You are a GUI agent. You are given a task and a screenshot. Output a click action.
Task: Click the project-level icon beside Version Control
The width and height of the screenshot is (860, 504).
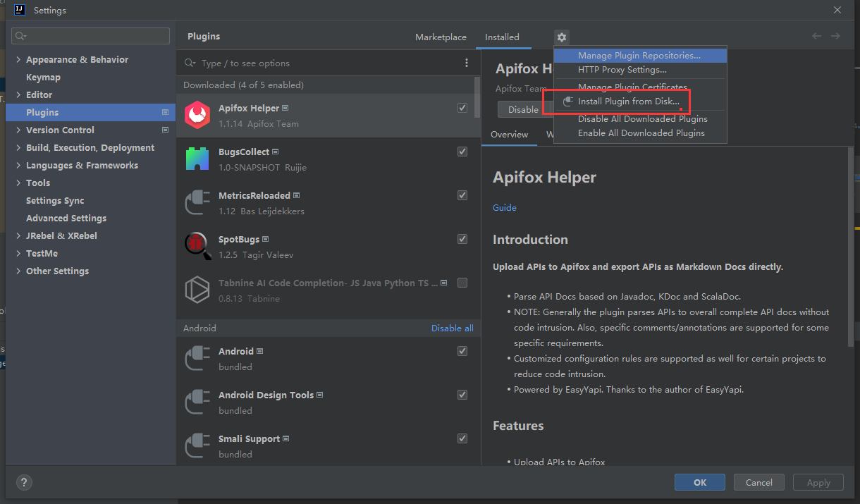(x=165, y=130)
